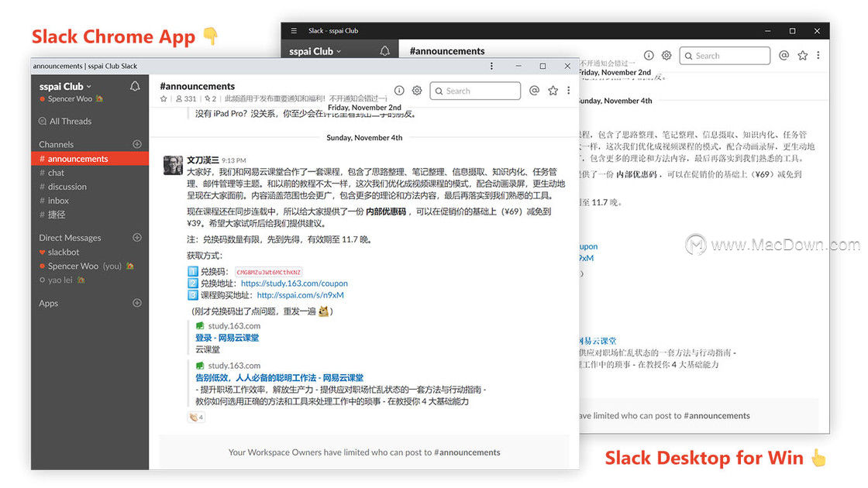Add a channel using Channels plus icon
868x488 pixels.
[137, 144]
